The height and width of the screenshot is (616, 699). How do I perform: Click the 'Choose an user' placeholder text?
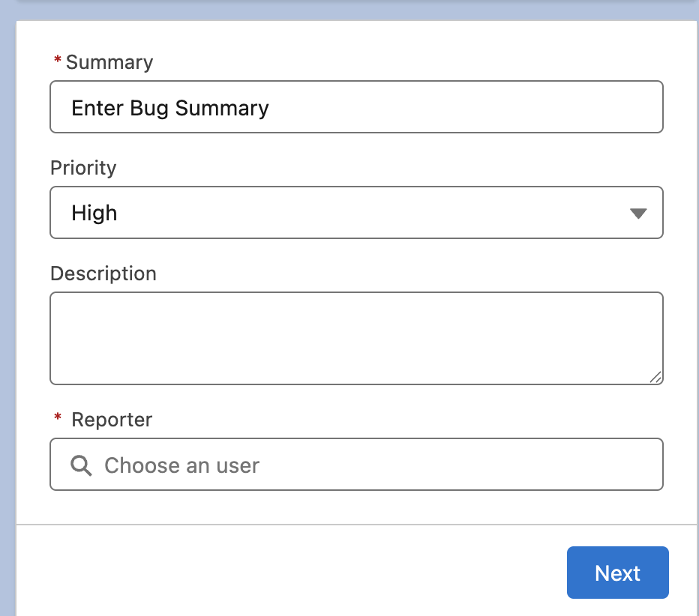[181, 465]
